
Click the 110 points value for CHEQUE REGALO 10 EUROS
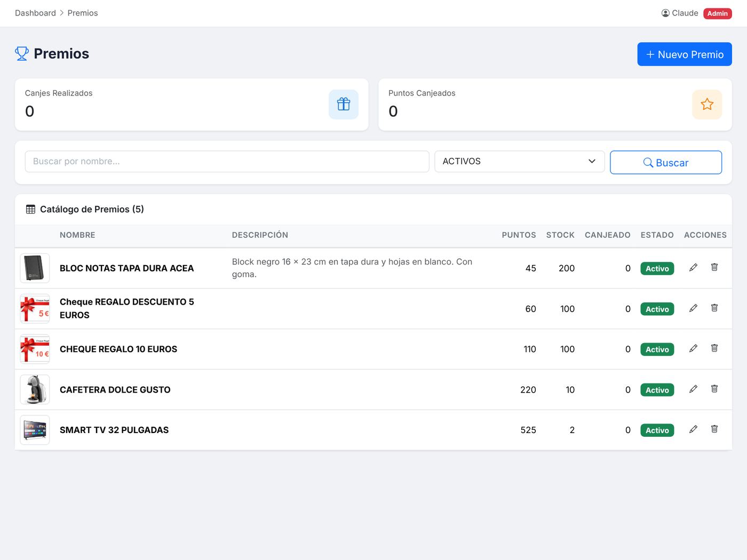[x=530, y=349]
